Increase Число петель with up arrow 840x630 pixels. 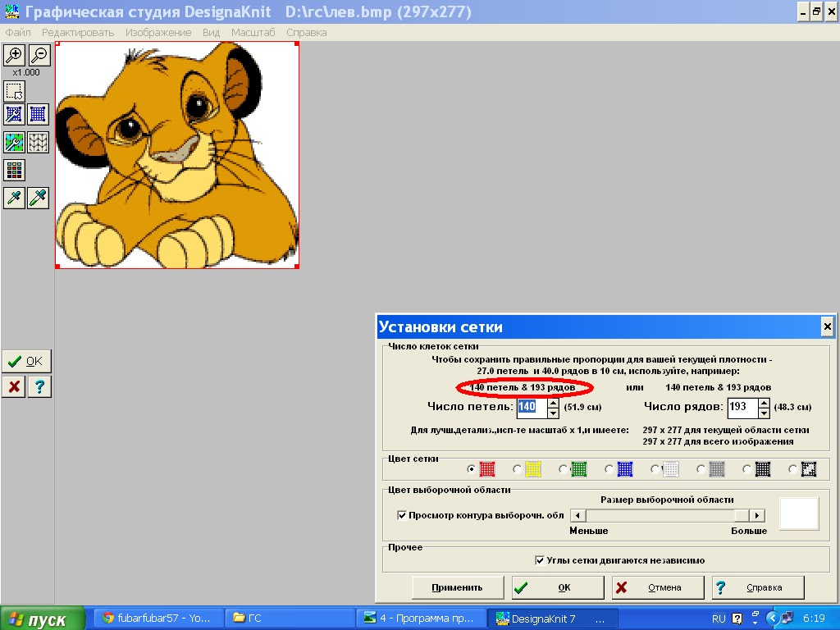(554, 402)
